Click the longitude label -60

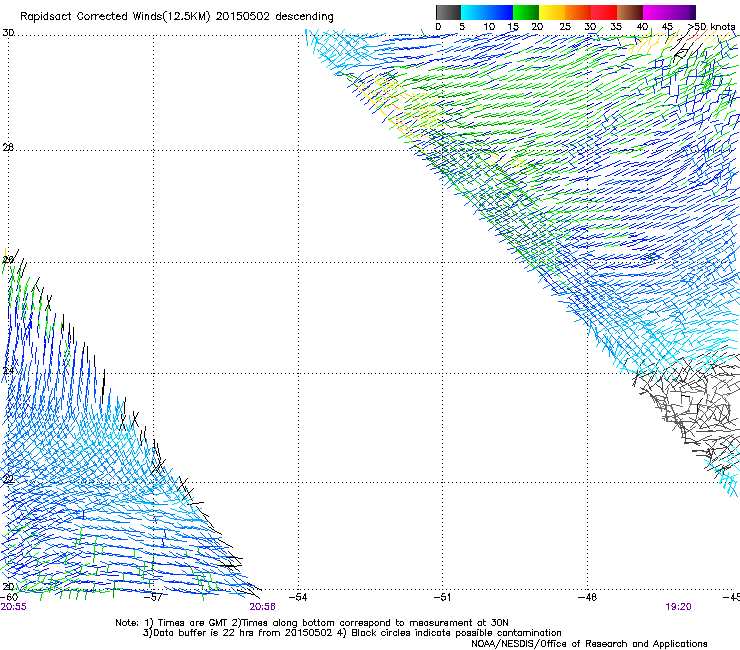tap(9, 597)
